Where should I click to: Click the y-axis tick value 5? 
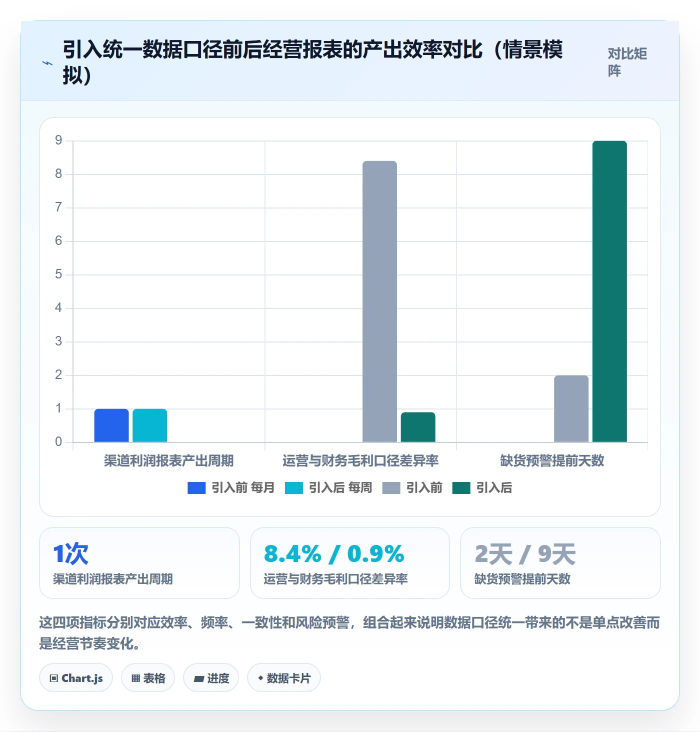58,274
